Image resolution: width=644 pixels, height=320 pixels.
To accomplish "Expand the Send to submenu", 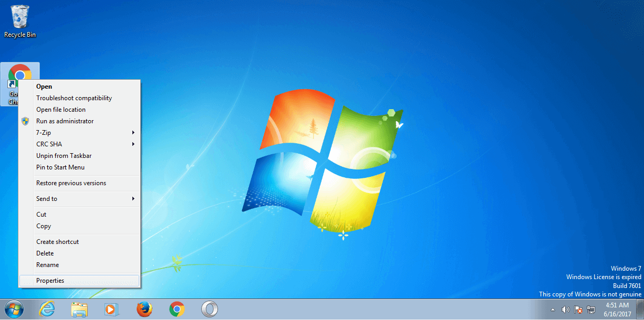I will point(79,199).
